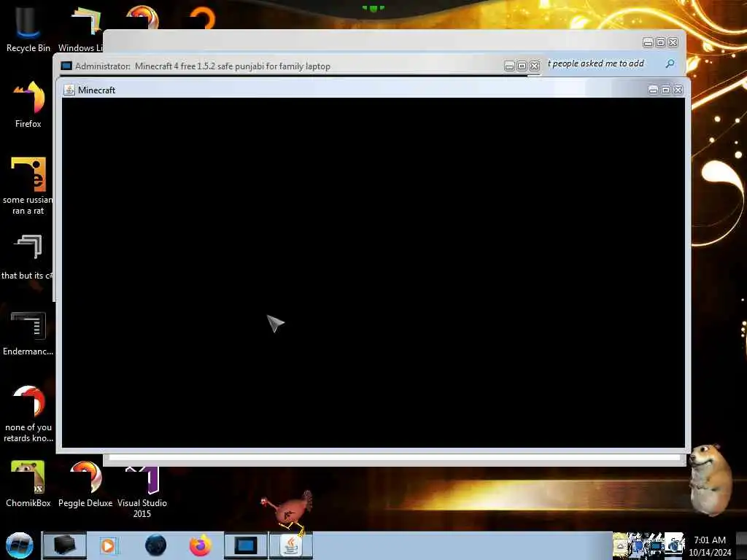747x560 pixels.
Task: Click the search magnifier in the rear window
Action: [x=670, y=63]
